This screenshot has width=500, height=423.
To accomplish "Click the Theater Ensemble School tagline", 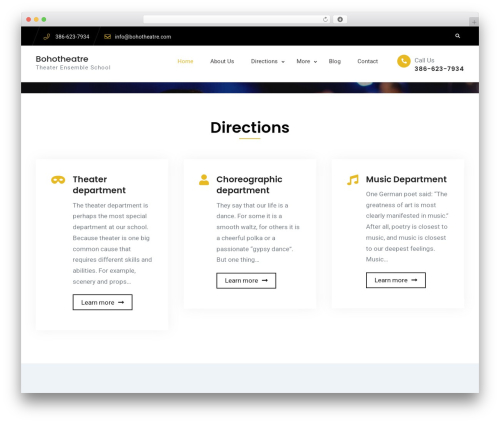I will 73,68.
